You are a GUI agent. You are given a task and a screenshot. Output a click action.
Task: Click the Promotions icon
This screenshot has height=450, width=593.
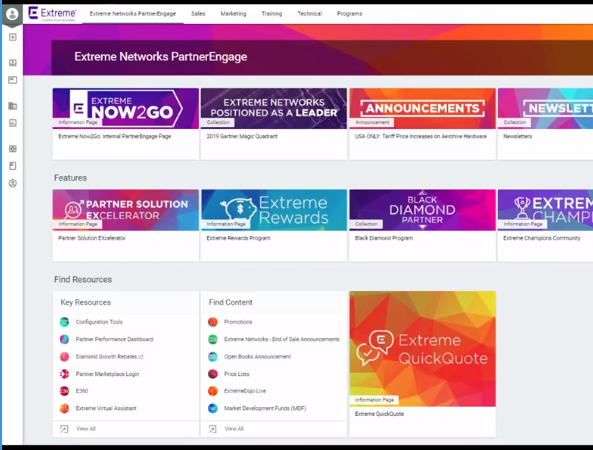(x=213, y=322)
